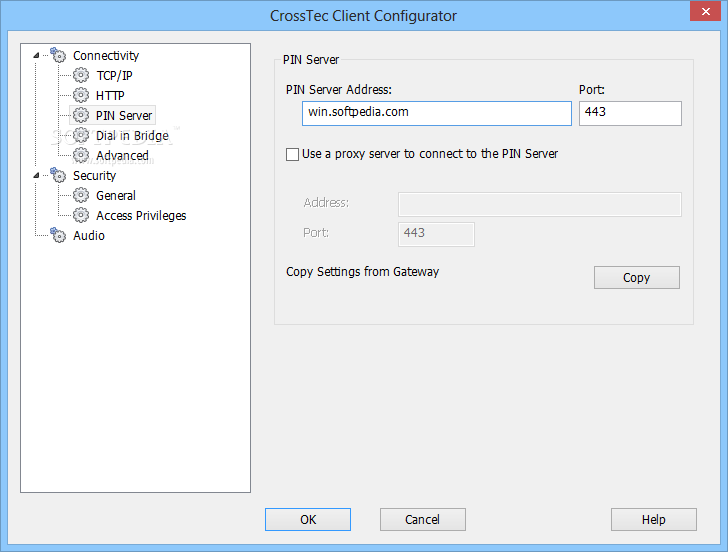Click the HTTP gear icon

coord(81,95)
